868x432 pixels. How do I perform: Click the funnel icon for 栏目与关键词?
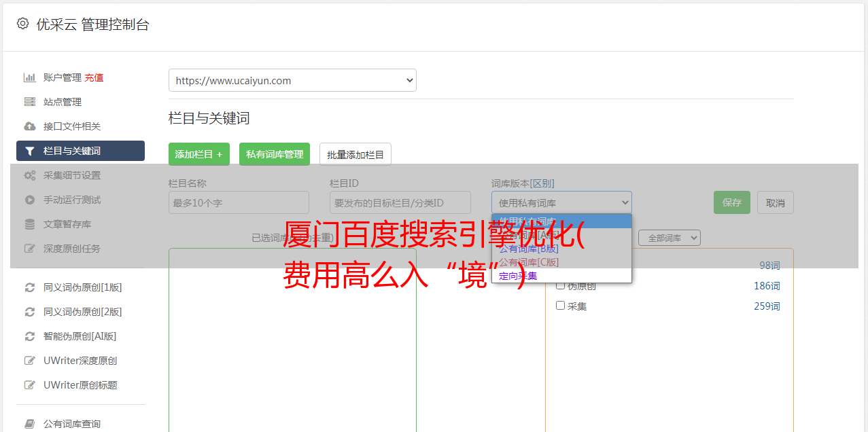coord(29,151)
